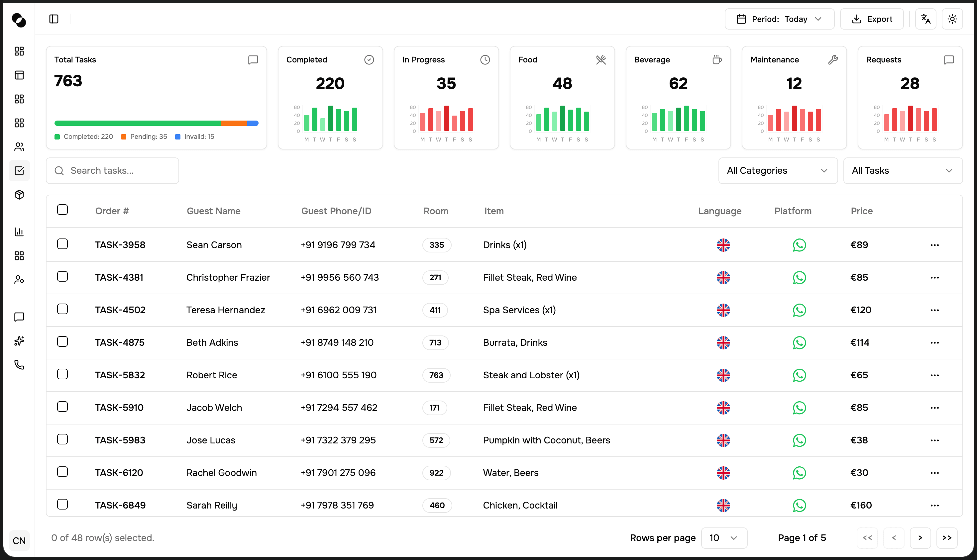Click the coffee cup icon on Beverage card
This screenshot has width=977, height=560.
(x=717, y=59)
